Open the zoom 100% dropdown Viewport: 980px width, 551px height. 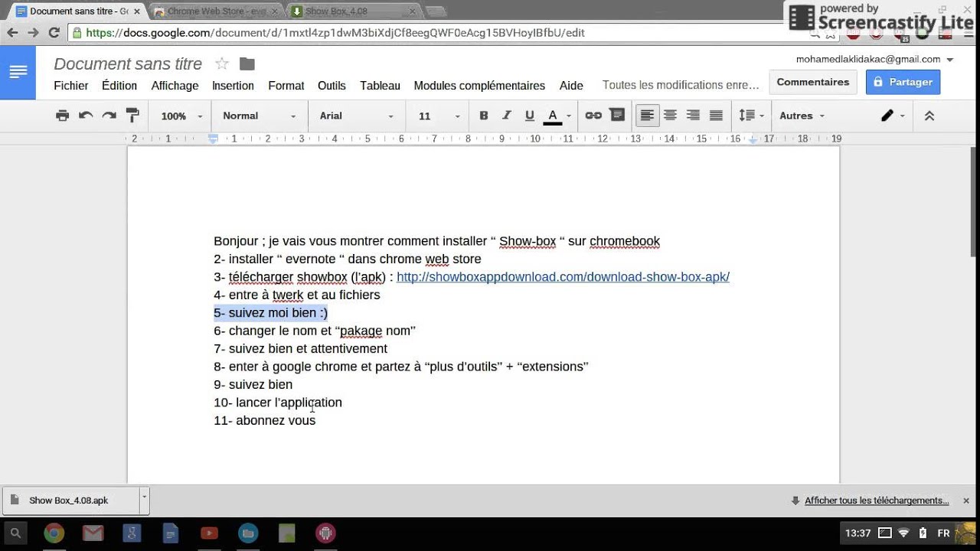pyautogui.click(x=181, y=116)
